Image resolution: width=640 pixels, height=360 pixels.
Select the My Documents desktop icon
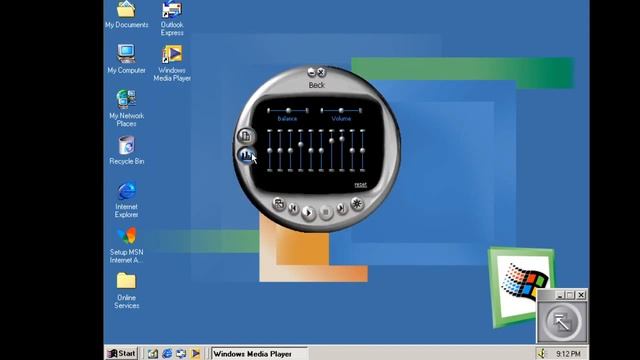coord(127,15)
